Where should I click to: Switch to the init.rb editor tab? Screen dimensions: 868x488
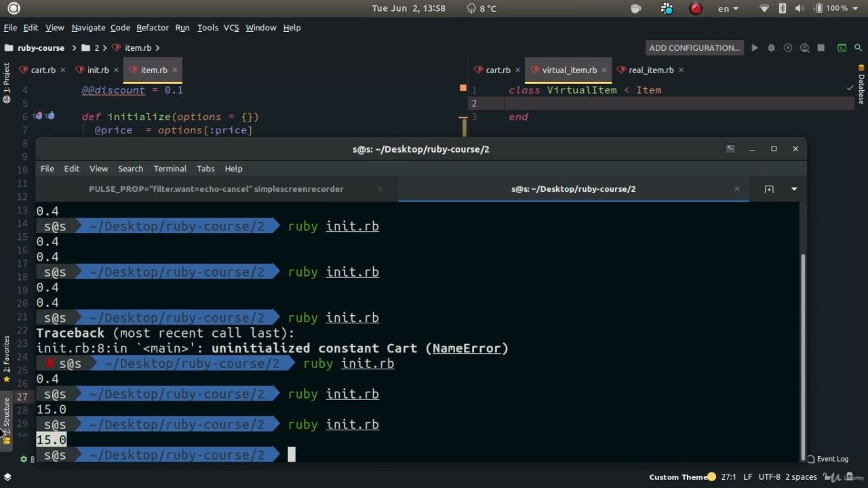pos(98,70)
